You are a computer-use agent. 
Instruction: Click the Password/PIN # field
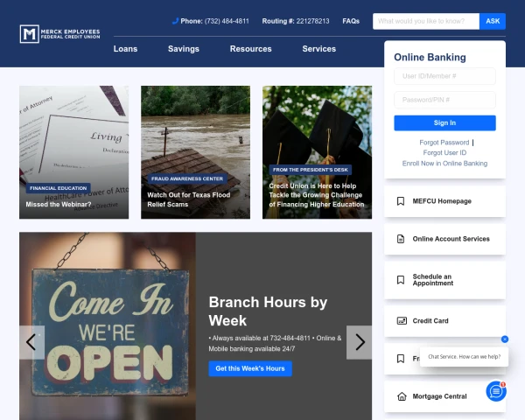444,100
